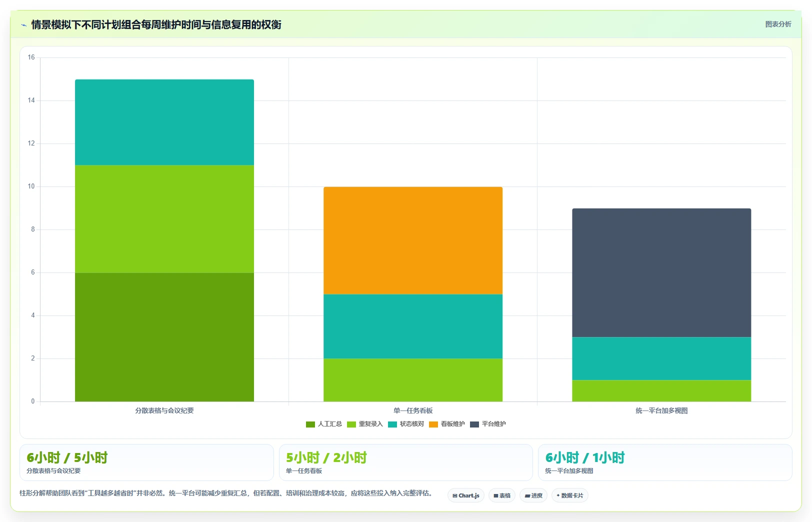812x522 pixels.
Task: Toggle the 重复录入 legend series
Action: (365, 424)
